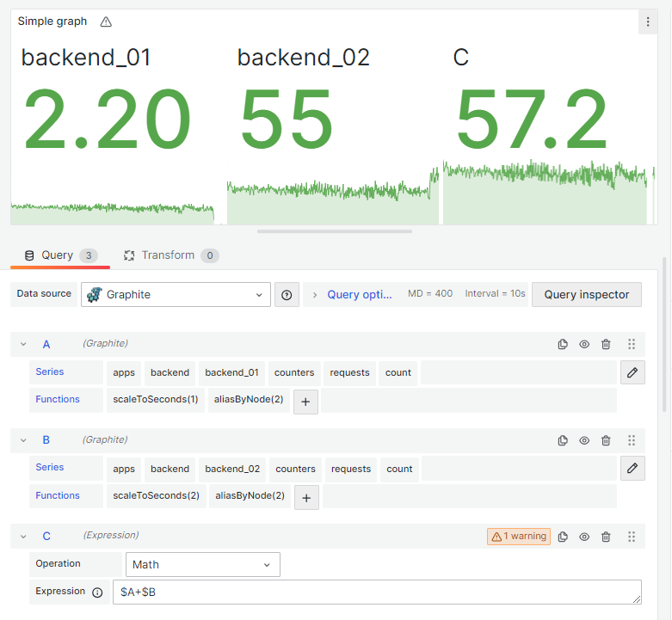Open the panel three-dot menu
Image resolution: width=672 pixels, height=620 pixels.
point(648,21)
